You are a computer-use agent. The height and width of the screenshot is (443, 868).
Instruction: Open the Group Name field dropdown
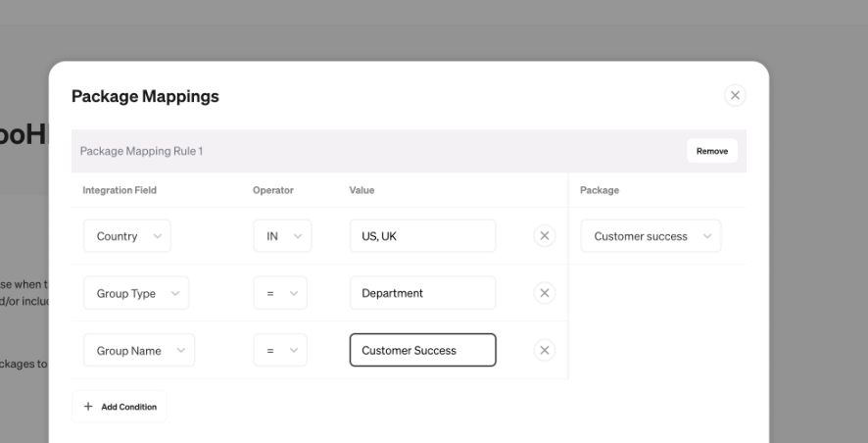[139, 350]
